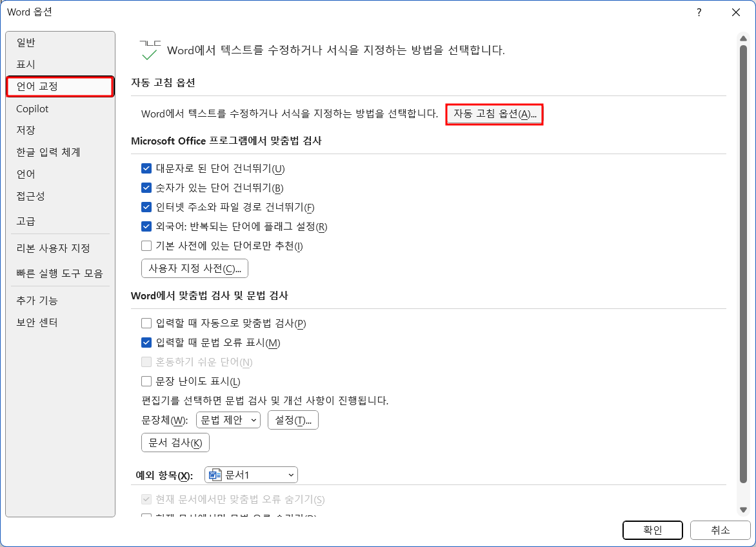Image resolution: width=756 pixels, height=547 pixels.
Task: Click the 편집기를 선택하면 description text
Action: click(x=264, y=401)
